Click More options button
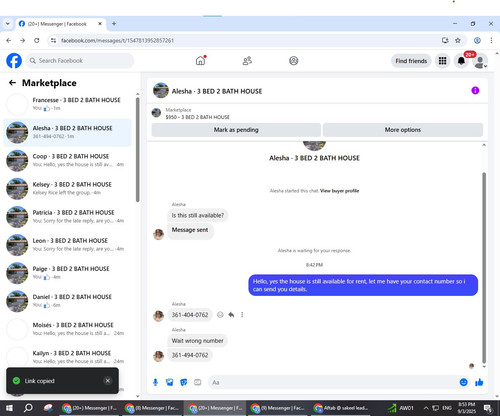Image resolution: width=500 pixels, height=416 pixels. [x=403, y=130]
